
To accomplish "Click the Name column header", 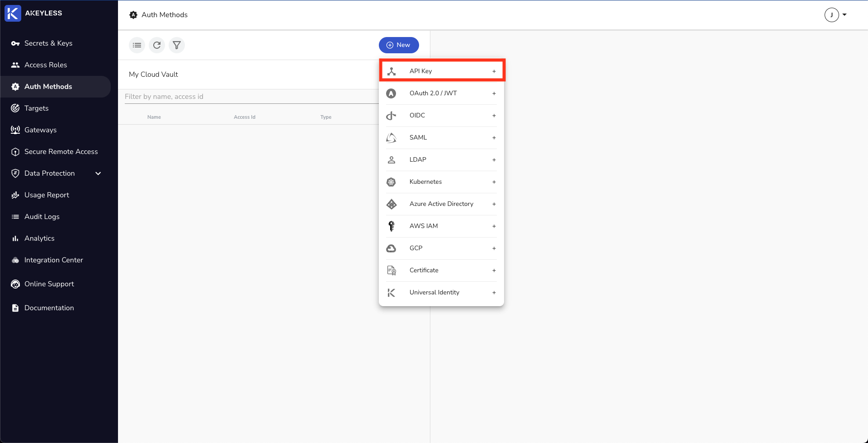I will tap(154, 117).
